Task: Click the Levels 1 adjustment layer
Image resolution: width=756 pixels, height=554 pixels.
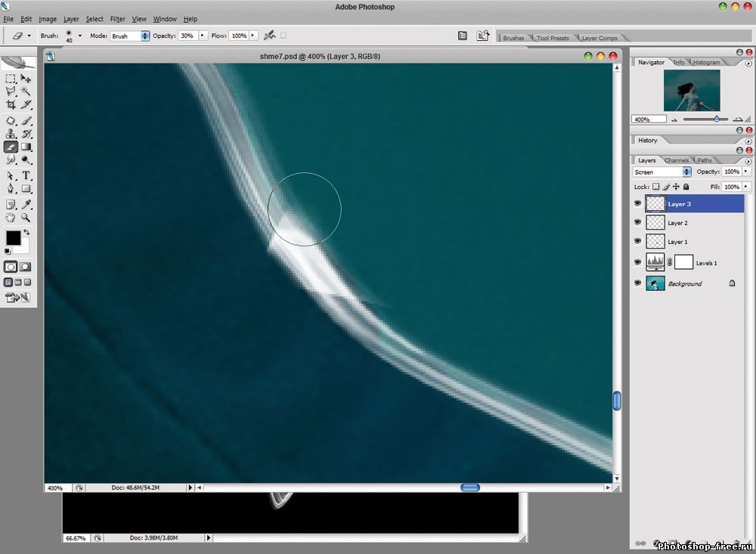Action: pos(706,262)
